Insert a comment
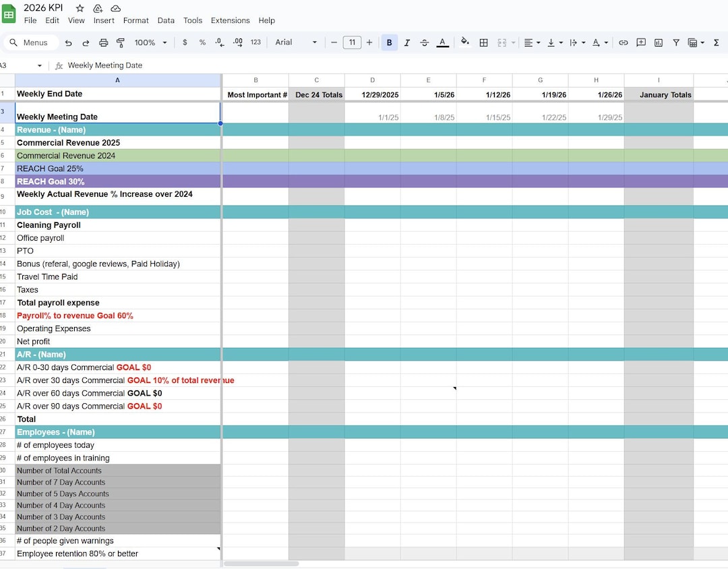The image size is (728, 569). (641, 42)
